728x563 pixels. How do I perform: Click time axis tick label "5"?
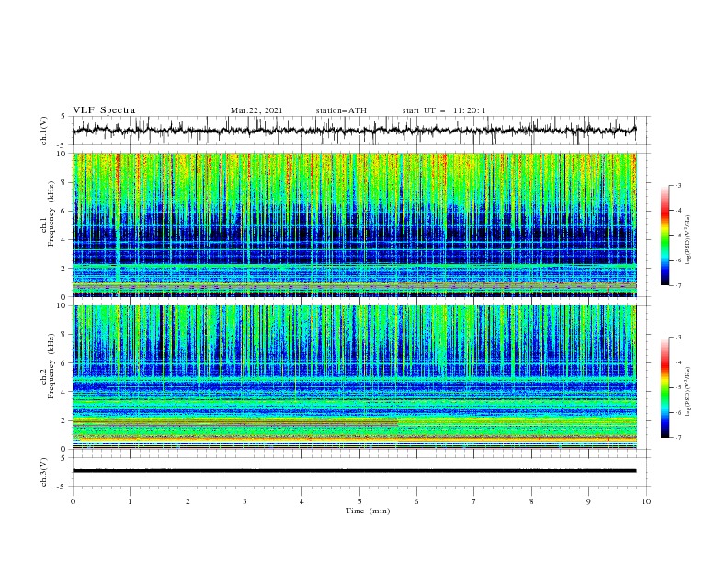click(359, 501)
